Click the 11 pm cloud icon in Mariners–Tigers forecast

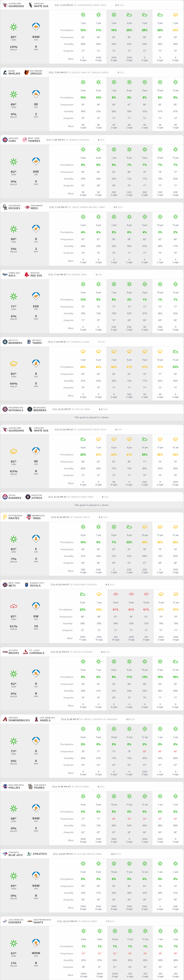pyautogui.click(x=175, y=351)
